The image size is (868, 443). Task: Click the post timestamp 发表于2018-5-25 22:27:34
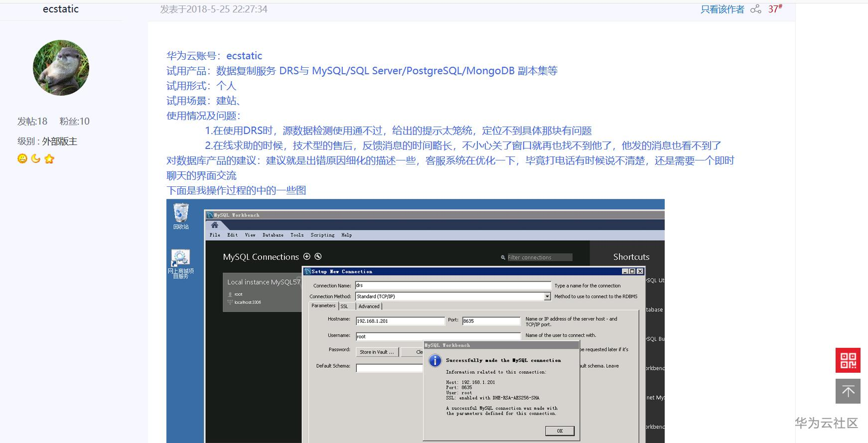pos(214,9)
